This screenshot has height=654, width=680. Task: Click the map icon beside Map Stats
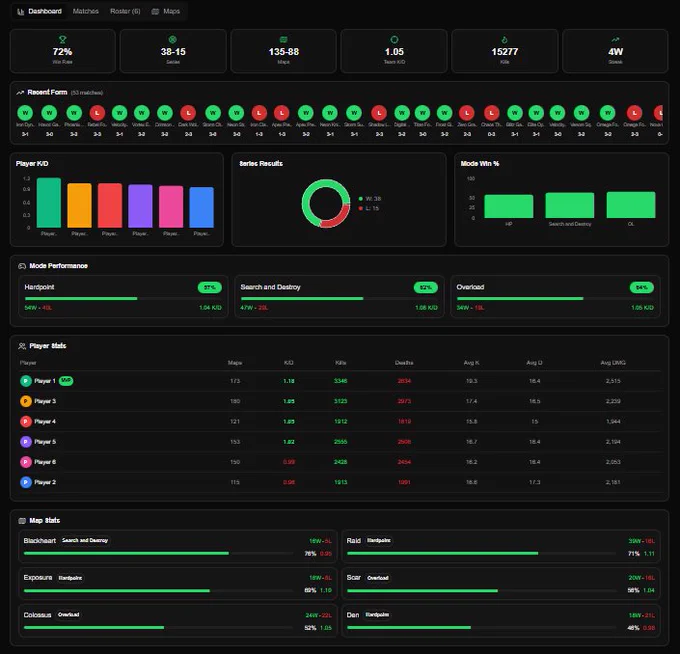pos(22,520)
